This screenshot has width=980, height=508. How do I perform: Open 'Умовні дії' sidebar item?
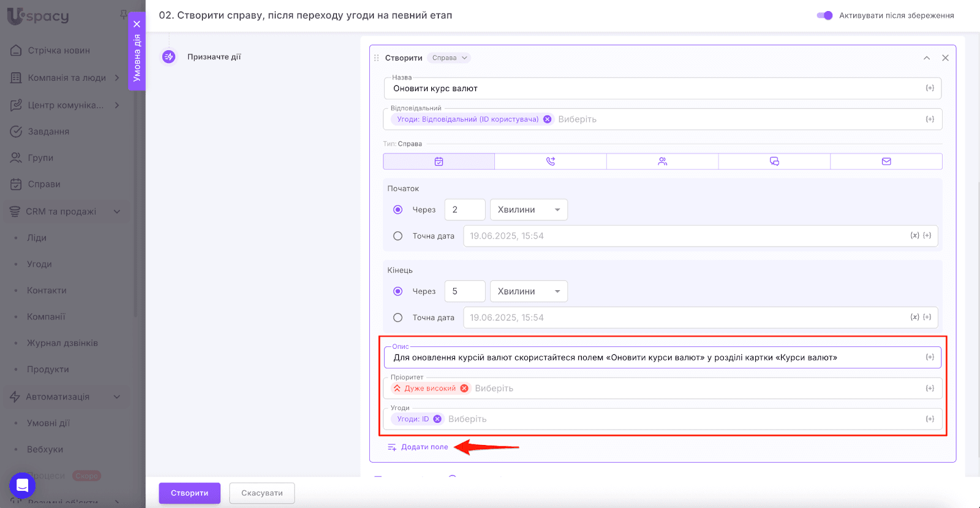pos(48,423)
